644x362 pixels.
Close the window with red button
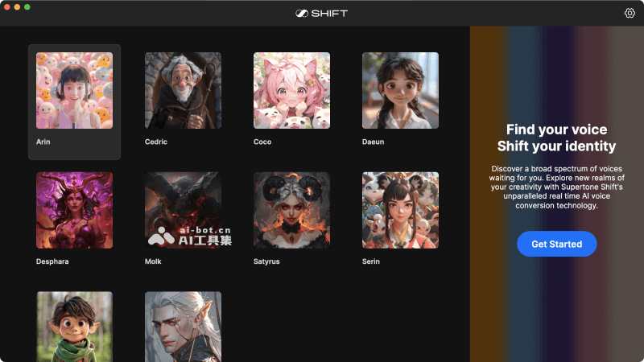tap(6, 6)
